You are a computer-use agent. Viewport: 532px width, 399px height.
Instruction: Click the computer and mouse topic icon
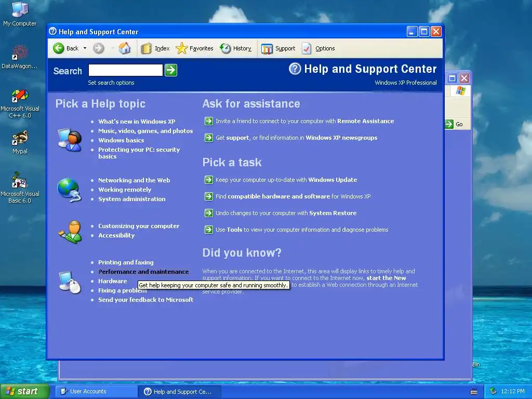(70, 282)
